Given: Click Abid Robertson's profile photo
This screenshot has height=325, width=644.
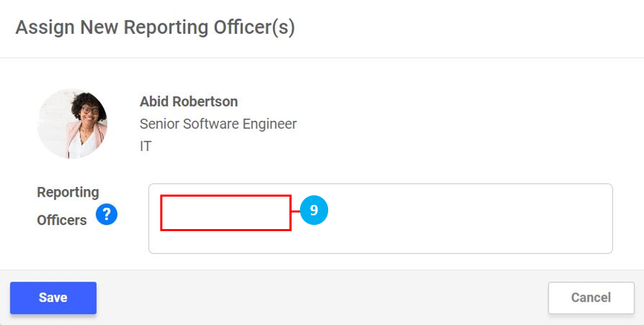Looking at the screenshot, I should (x=72, y=124).
